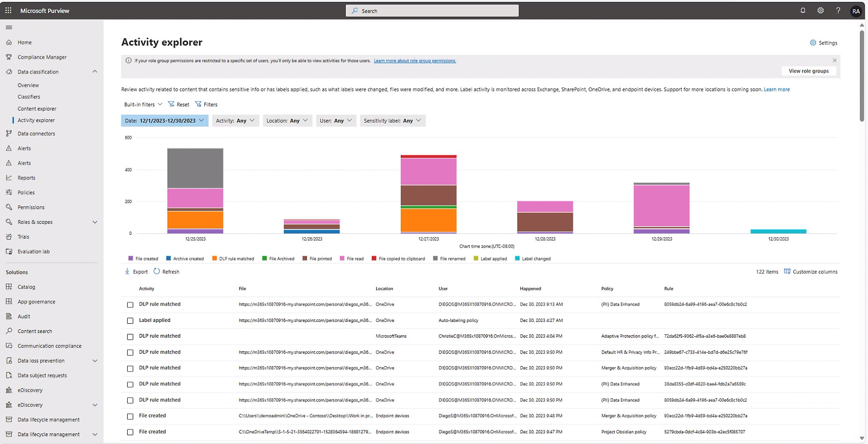Click the Customize columns icon
The height and width of the screenshot is (444, 868).
(x=787, y=271)
